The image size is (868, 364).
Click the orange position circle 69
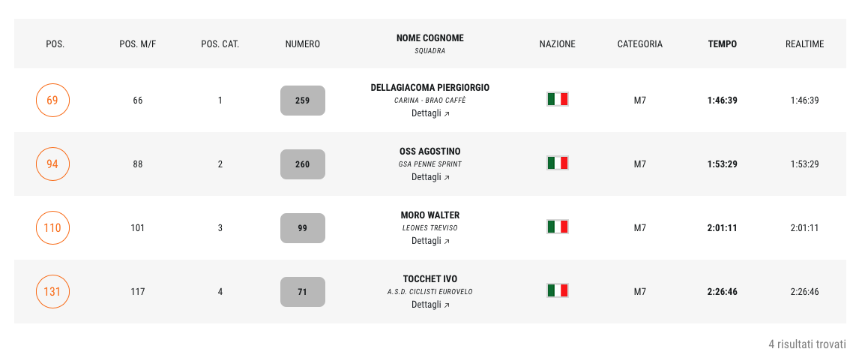coord(52,101)
